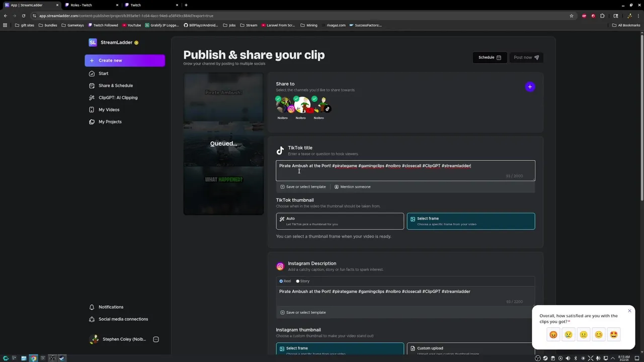Click the Create new button
644x362 pixels.
click(x=125, y=60)
